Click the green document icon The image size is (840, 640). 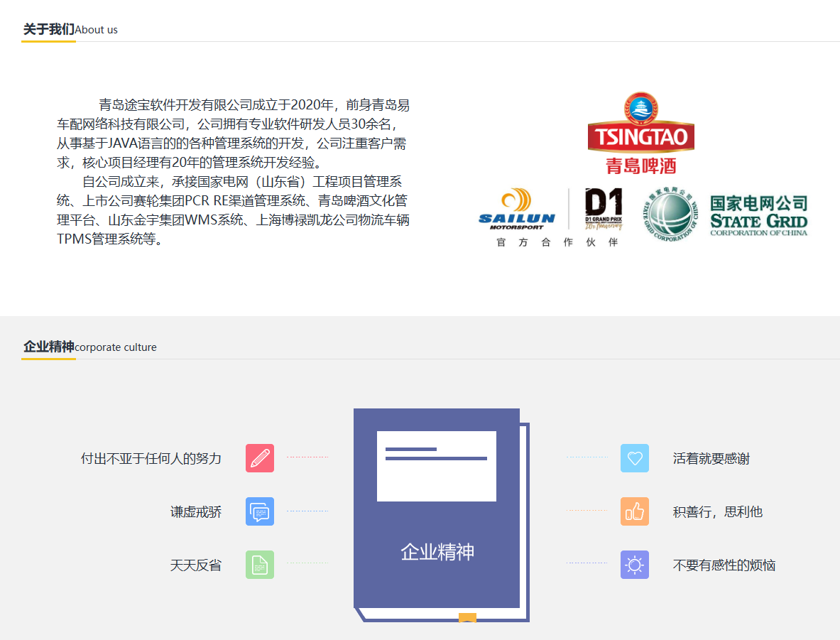(x=260, y=565)
